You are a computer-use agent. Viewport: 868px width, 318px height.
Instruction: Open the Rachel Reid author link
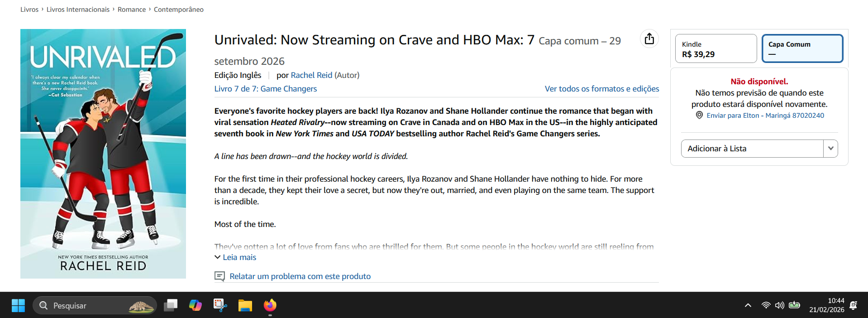point(311,75)
